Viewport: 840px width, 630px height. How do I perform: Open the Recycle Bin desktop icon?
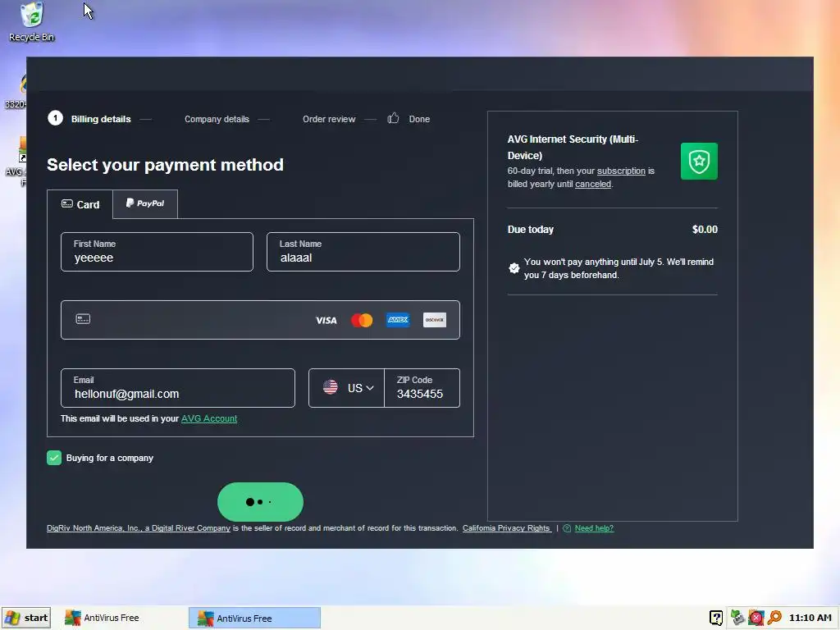32,22
